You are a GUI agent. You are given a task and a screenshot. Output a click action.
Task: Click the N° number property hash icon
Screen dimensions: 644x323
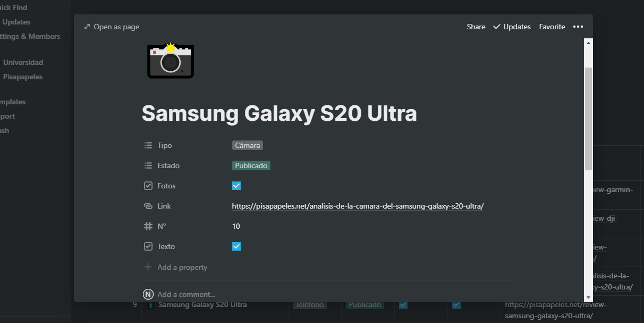click(148, 226)
